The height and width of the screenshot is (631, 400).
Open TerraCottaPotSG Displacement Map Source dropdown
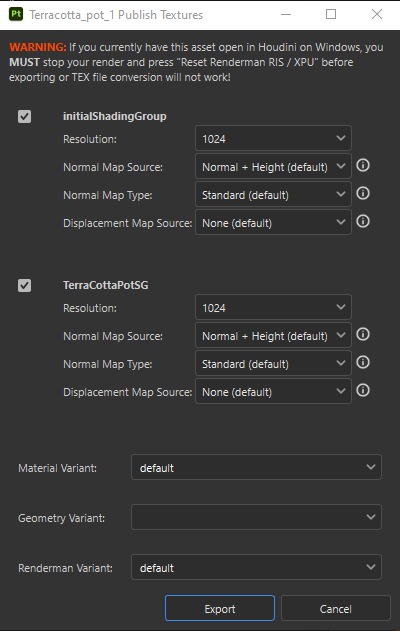pyautogui.click(x=273, y=391)
